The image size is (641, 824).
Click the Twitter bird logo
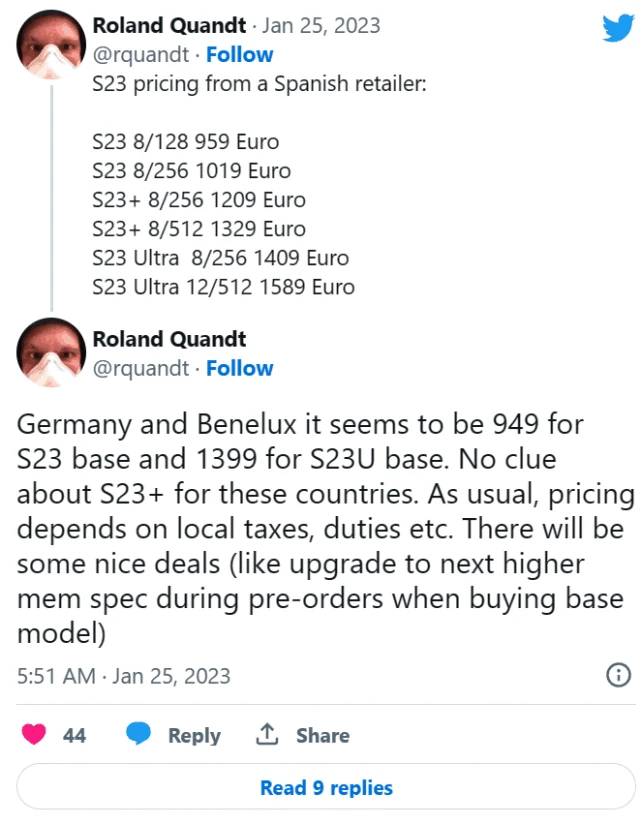coord(618,27)
